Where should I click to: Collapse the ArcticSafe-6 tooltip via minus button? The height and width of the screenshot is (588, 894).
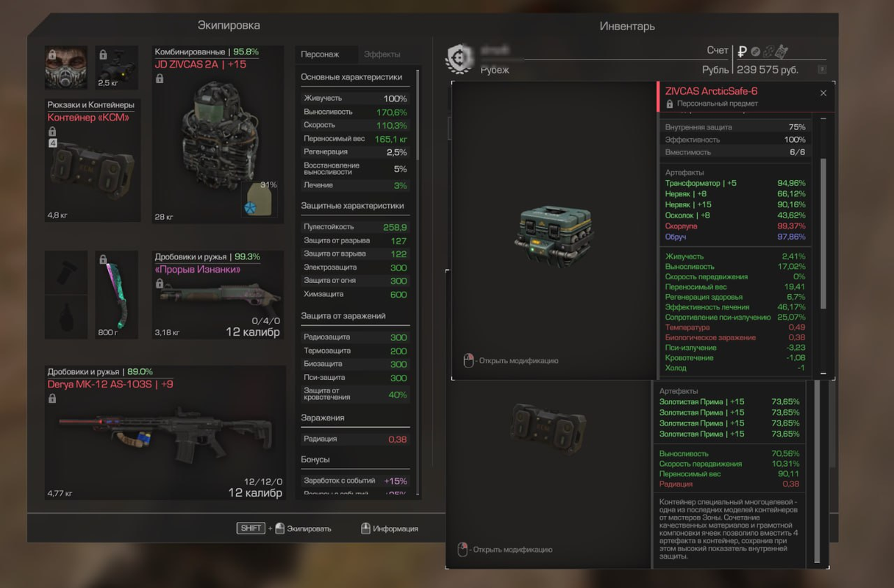coord(823,118)
